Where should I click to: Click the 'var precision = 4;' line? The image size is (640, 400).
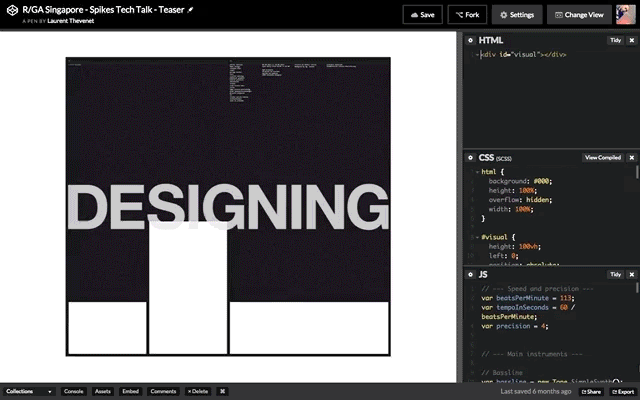(x=515, y=326)
